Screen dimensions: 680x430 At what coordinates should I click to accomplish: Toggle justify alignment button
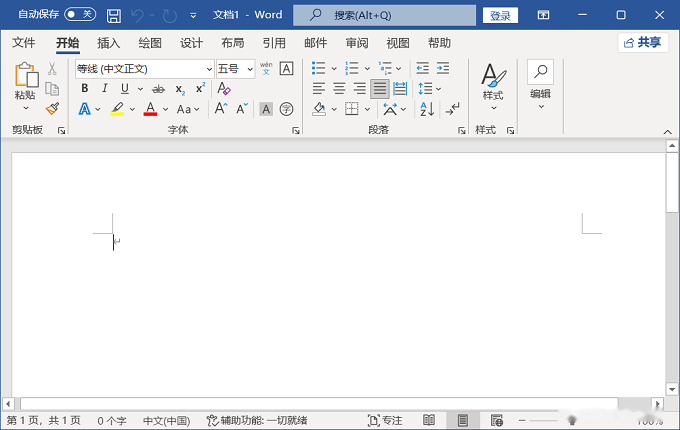click(x=379, y=89)
